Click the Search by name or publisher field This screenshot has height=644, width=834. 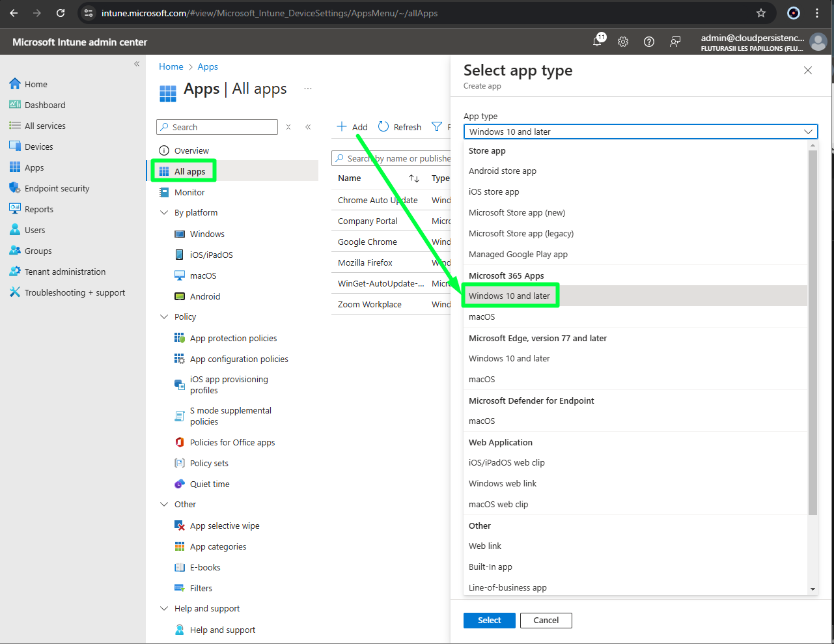(x=391, y=158)
